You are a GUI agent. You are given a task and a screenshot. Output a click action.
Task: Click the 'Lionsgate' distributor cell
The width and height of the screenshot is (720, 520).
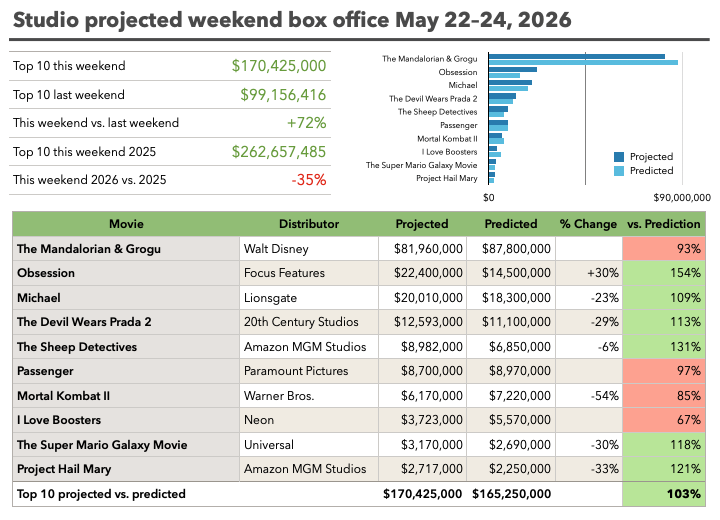[x=309, y=298]
